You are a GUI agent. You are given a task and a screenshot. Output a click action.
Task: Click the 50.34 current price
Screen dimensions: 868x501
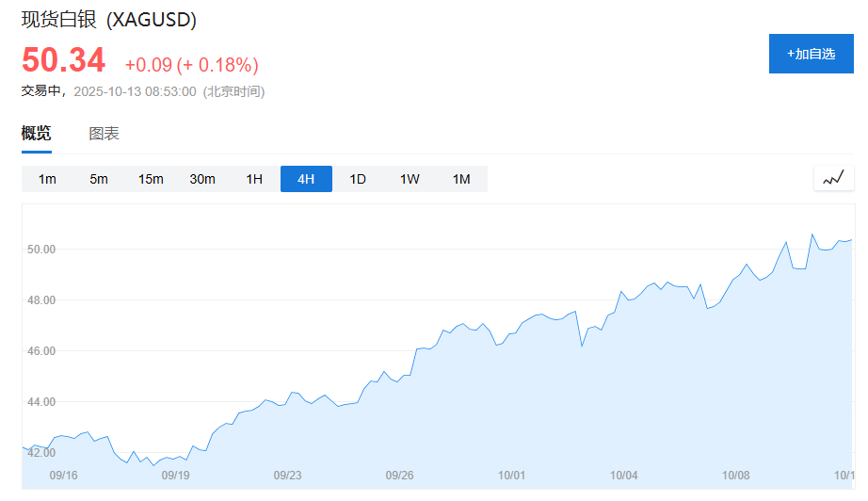point(63,60)
